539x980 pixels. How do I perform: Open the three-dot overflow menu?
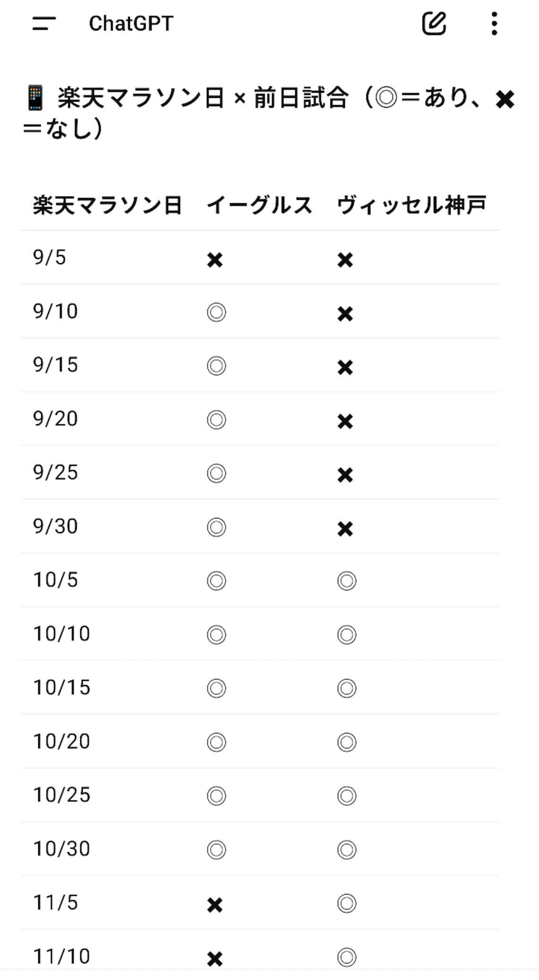tap(494, 23)
